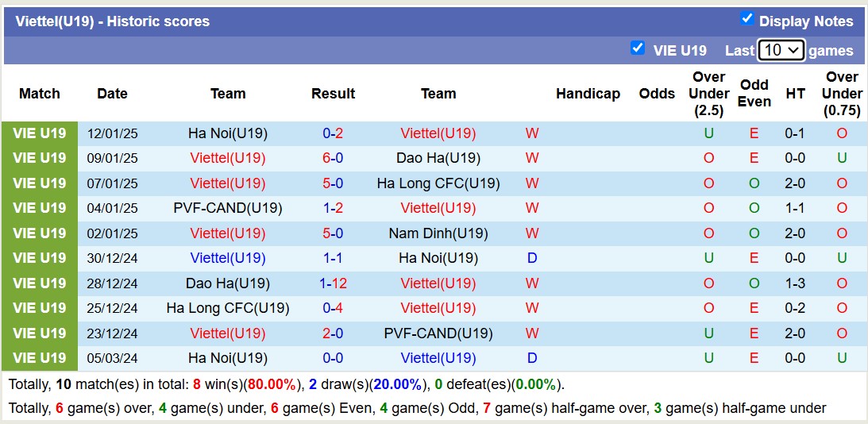Screen dimensions: 868x424
Task: Open the Last games count dropdown
Action: 781,50
